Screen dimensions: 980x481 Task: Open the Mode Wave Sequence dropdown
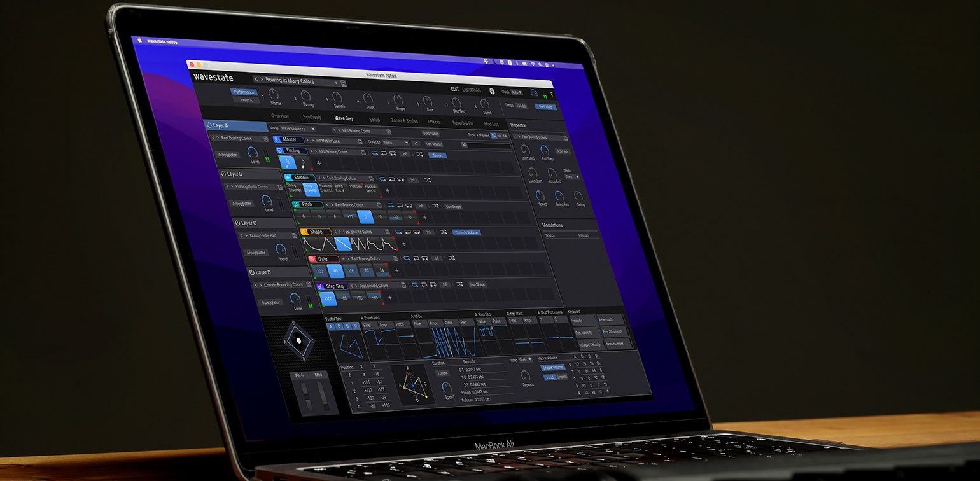298,129
